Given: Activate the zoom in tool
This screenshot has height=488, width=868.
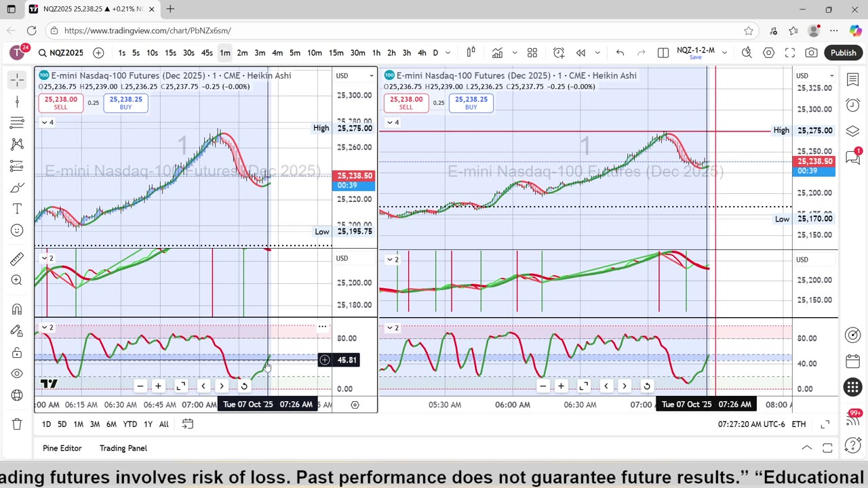Looking at the screenshot, I should [17, 280].
